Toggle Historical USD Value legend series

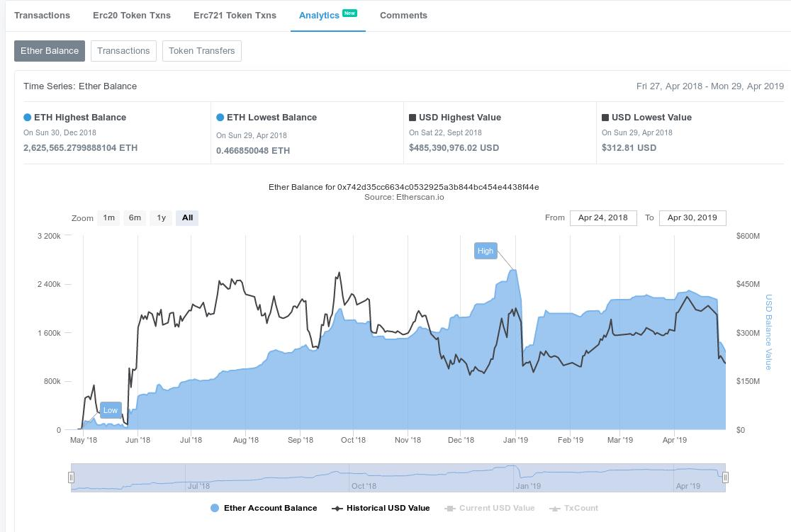coord(381,508)
